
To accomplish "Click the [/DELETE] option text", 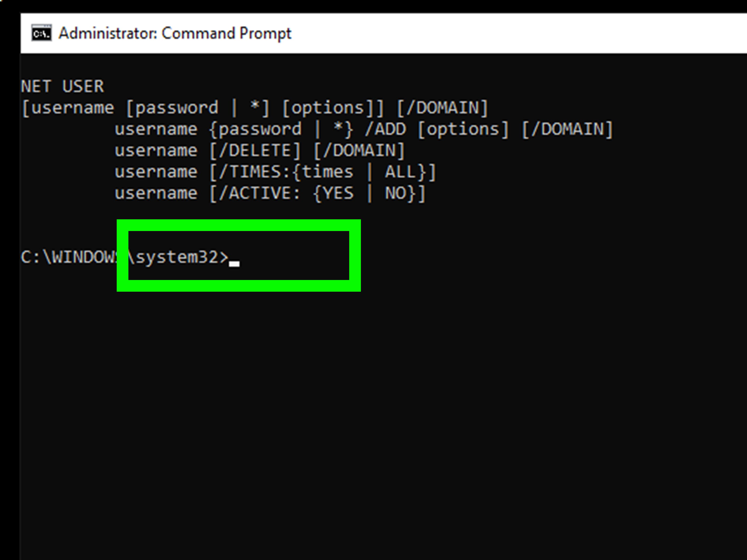I will click(x=255, y=150).
